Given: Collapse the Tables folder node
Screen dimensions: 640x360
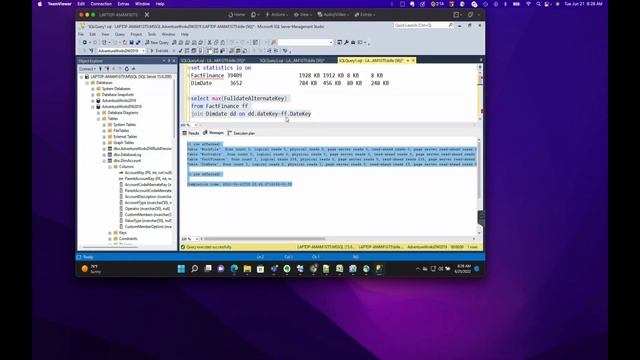Looking at the screenshot, I should pyautogui.click(x=99, y=118).
